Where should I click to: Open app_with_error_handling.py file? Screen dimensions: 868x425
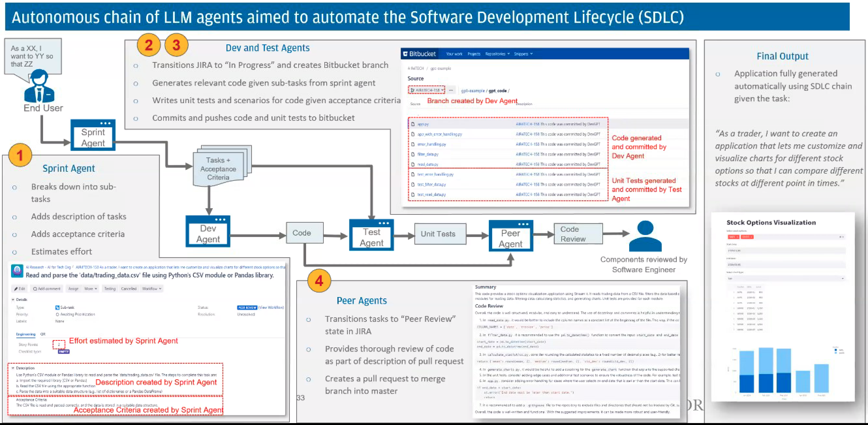click(440, 134)
